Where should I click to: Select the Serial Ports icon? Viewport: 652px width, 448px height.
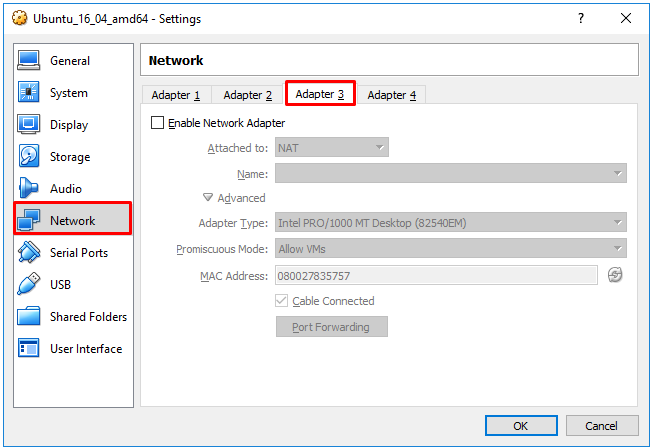pyautogui.click(x=28, y=252)
